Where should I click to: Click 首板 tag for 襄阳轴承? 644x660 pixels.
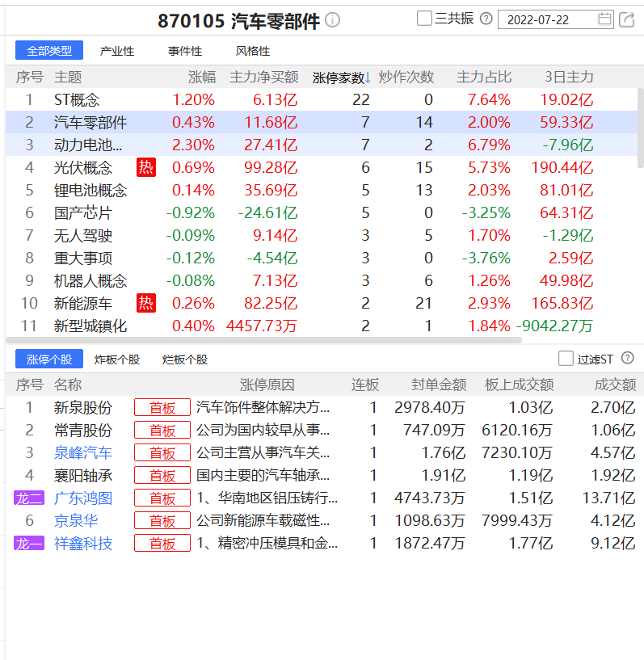(x=162, y=476)
